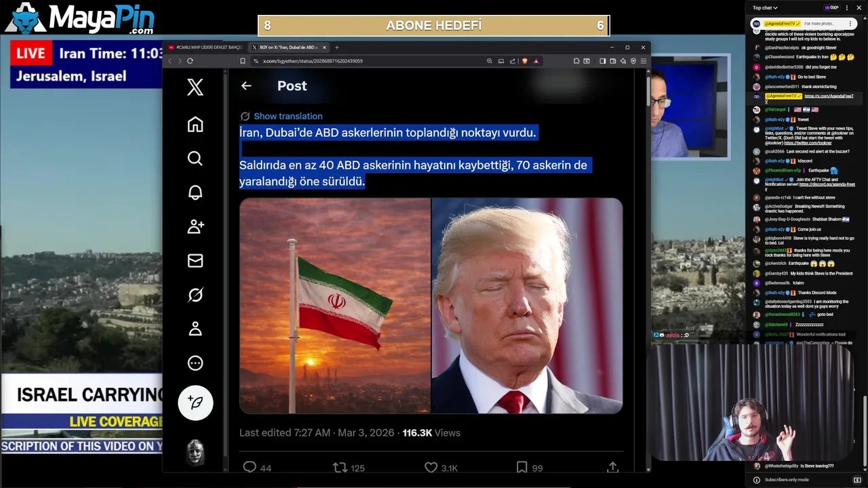Viewport: 868px width, 488px height.
Task: Open chat options three-dot menu
Action: click(x=848, y=7)
